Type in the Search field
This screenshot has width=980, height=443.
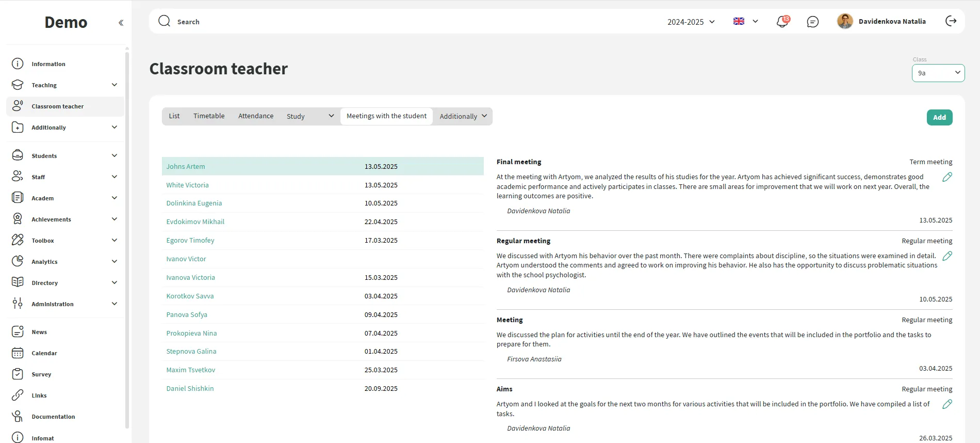(x=361, y=22)
